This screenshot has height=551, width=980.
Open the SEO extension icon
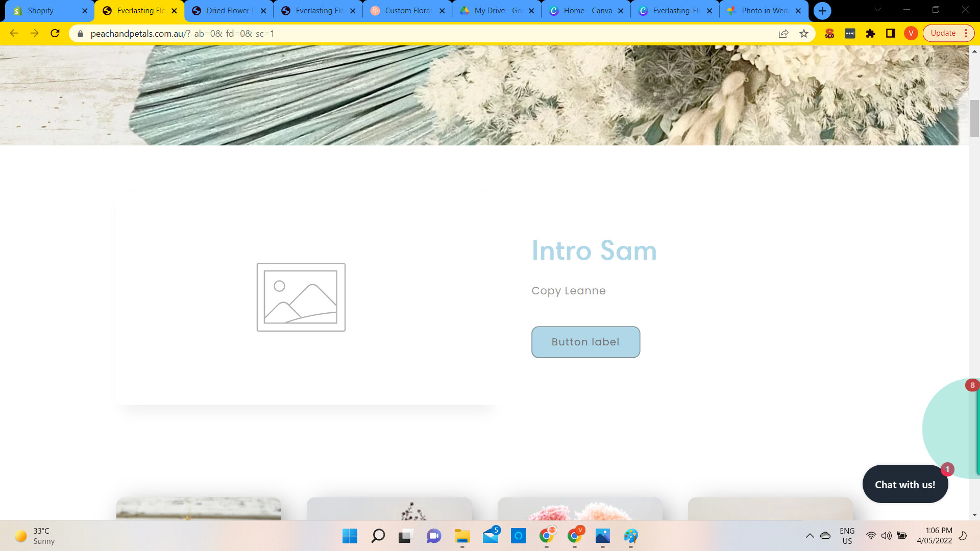829,34
